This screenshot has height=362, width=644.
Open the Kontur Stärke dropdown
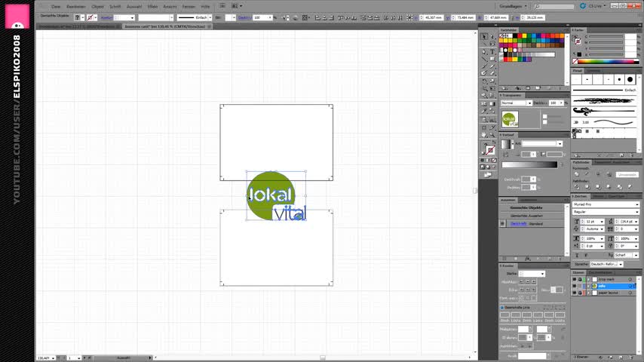[x=532, y=274]
